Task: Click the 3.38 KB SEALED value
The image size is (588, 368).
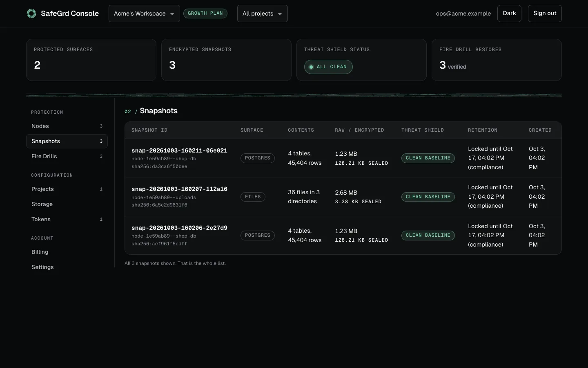Action: click(358, 202)
